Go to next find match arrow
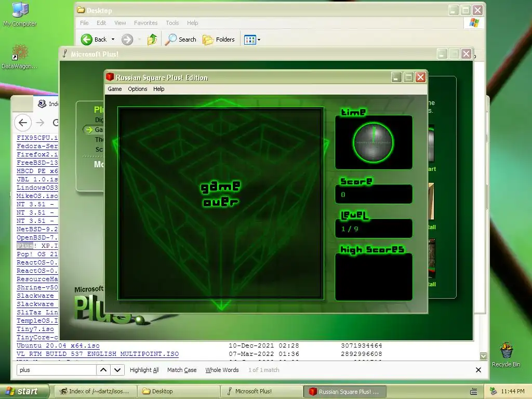Image resolution: width=532 pixels, height=399 pixels. pos(117,370)
